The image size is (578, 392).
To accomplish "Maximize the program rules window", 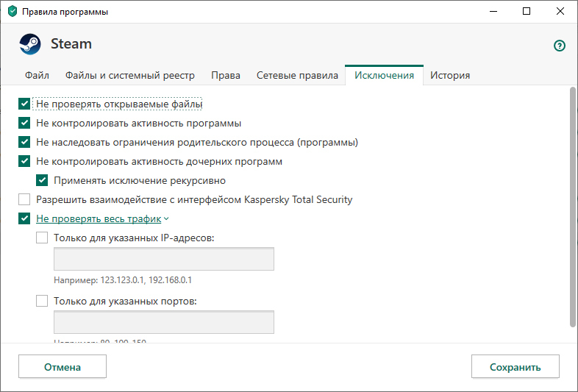I will (x=527, y=11).
